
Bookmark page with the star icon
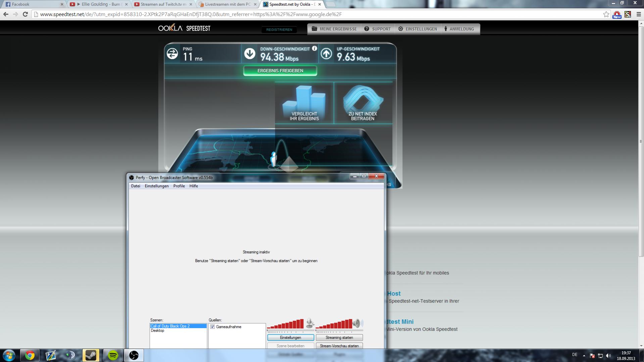click(606, 14)
